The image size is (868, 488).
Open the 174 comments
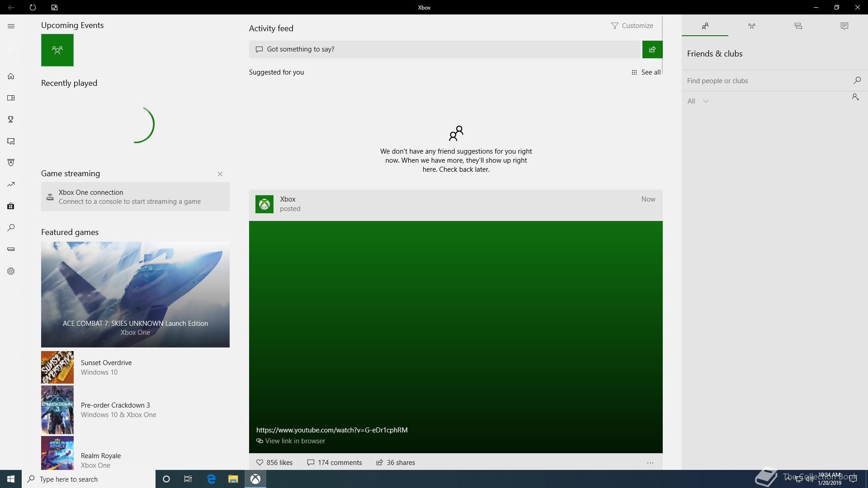(335, 463)
